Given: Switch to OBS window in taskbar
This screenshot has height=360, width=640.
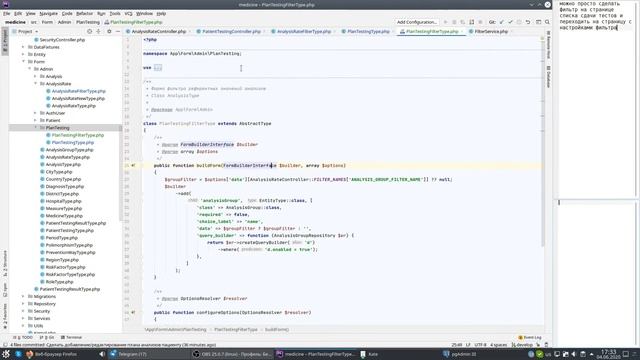Looking at the screenshot, I should [x=232, y=354].
